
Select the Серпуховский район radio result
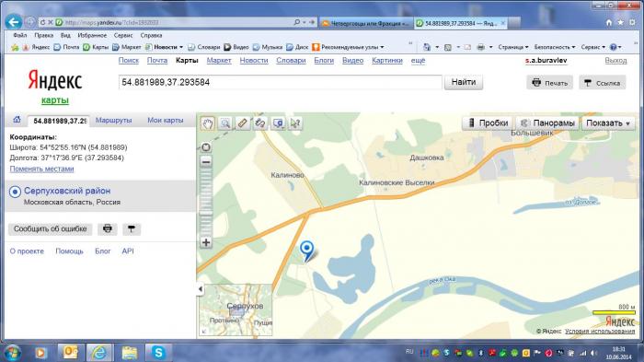pos(16,192)
